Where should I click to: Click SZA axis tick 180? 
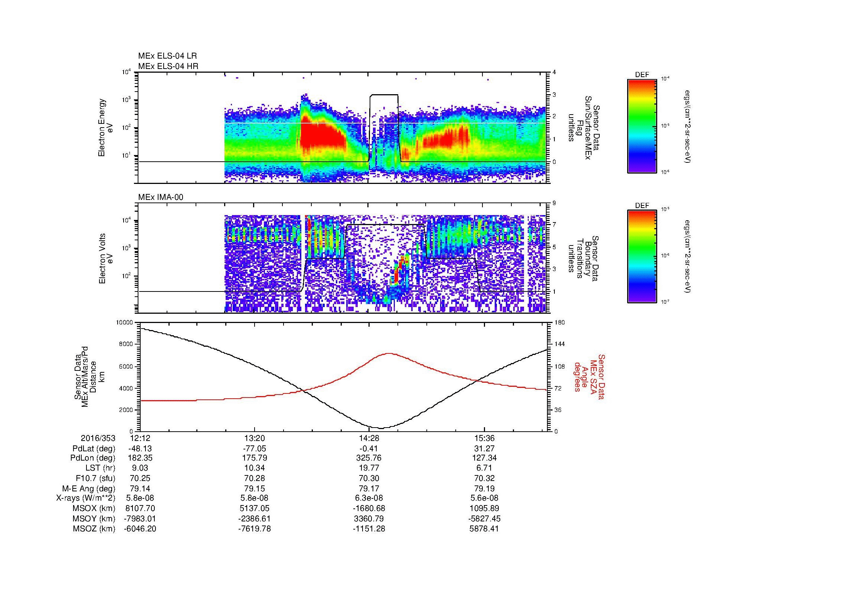[x=560, y=323]
